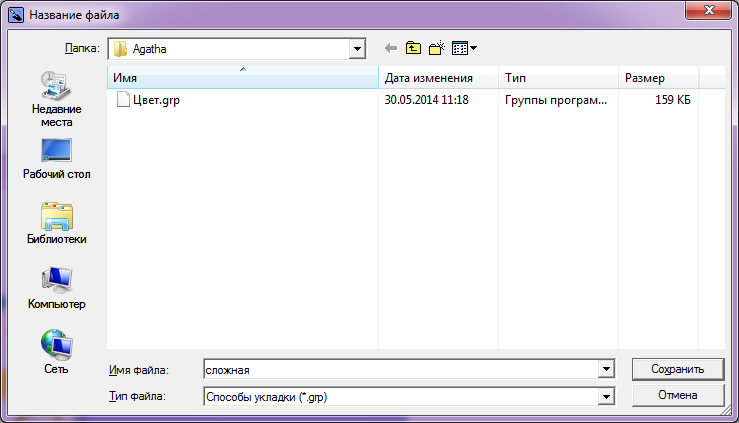Go to Desktop (Рабочий стол)
739x423 pixels.
click(57, 159)
